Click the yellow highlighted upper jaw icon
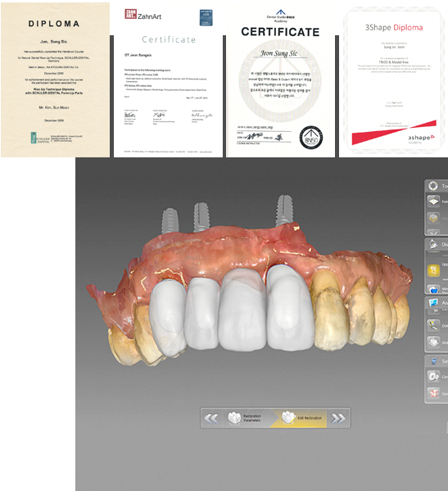This screenshot has width=448, height=491. (433, 271)
